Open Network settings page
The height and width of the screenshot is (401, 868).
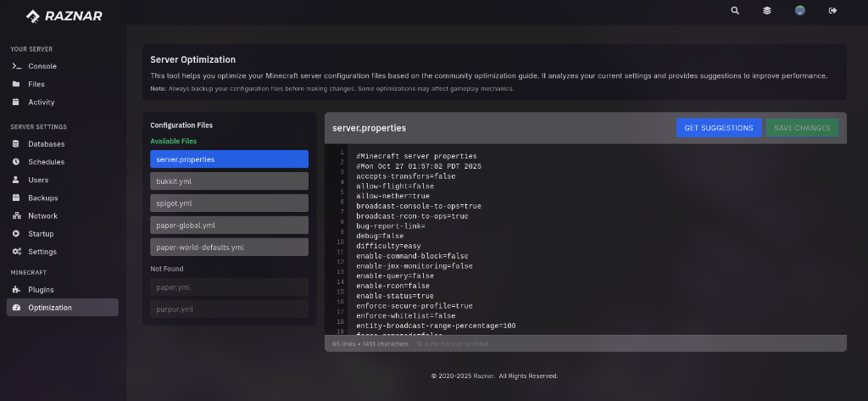pyautogui.click(x=42, y=216)
